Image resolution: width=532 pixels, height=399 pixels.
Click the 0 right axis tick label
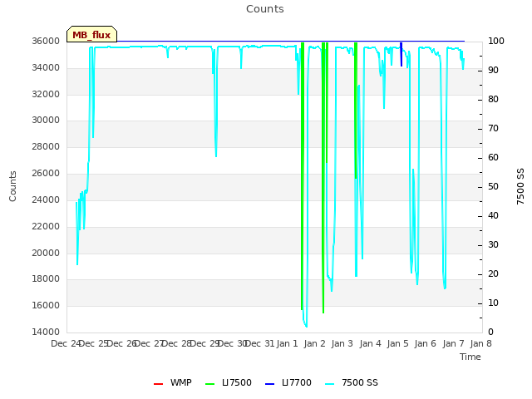[490, 332]
